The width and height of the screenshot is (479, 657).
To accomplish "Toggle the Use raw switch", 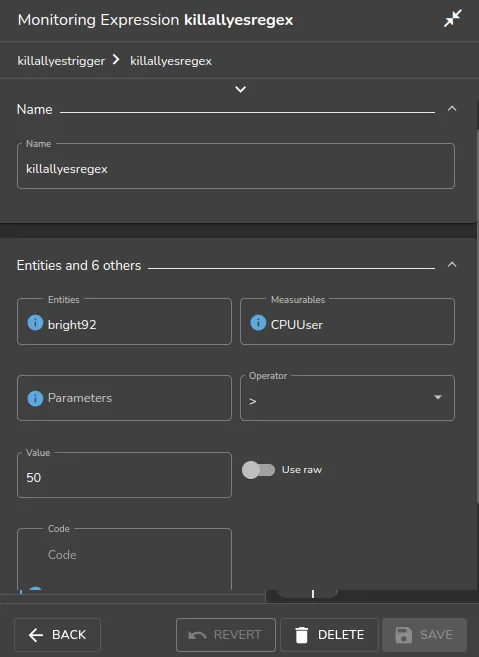I will click(258, 470).
